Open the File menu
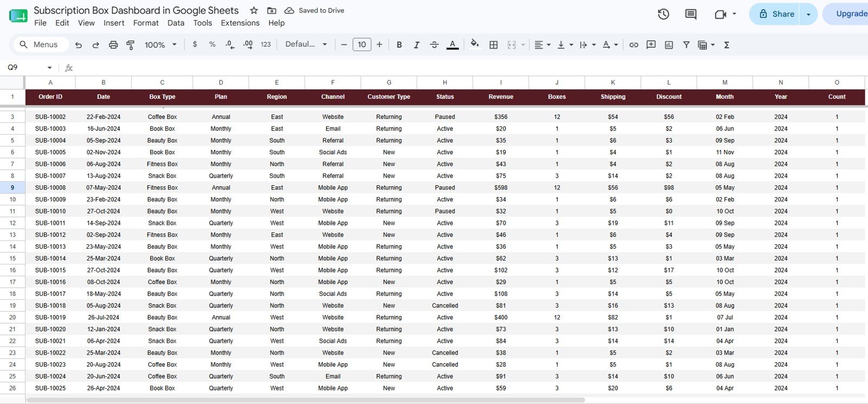This screenshot has width=868, height=404. (x=40, y=23)
